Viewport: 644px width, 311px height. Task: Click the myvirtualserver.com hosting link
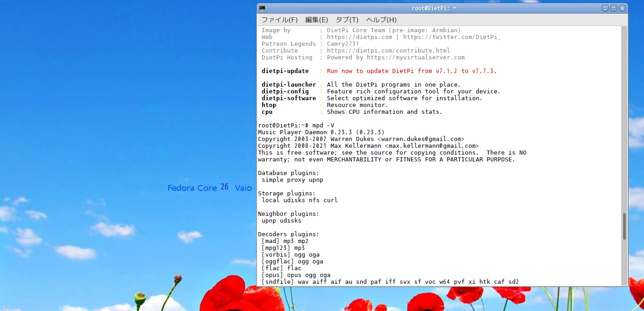(415, 58)
